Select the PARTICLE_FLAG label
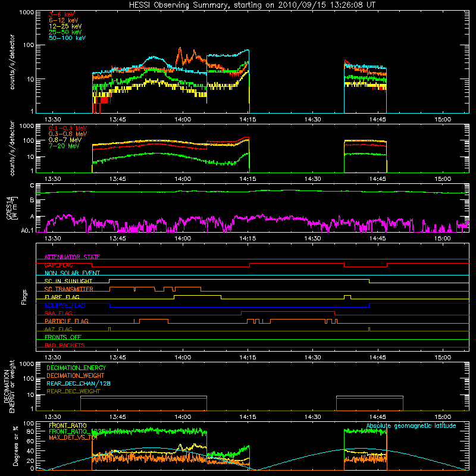The image size is (476, 476). pyautogui.click(x=67, y=321)
